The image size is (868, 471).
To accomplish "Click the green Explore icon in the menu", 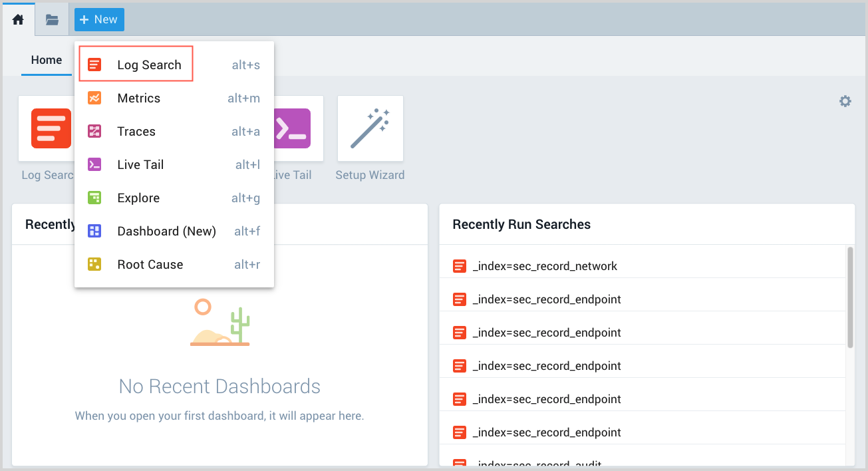I will pos(94,198).
